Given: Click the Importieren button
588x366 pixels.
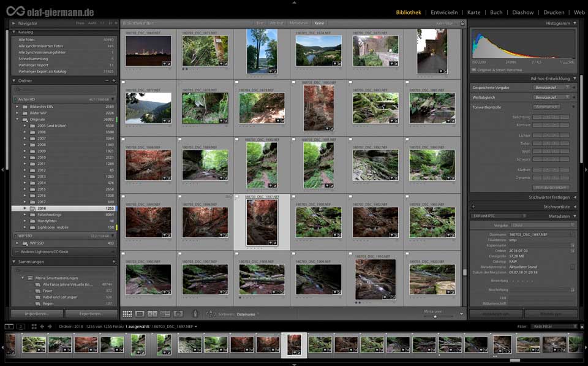Looking at the screenshot, I should coord(37,314).
